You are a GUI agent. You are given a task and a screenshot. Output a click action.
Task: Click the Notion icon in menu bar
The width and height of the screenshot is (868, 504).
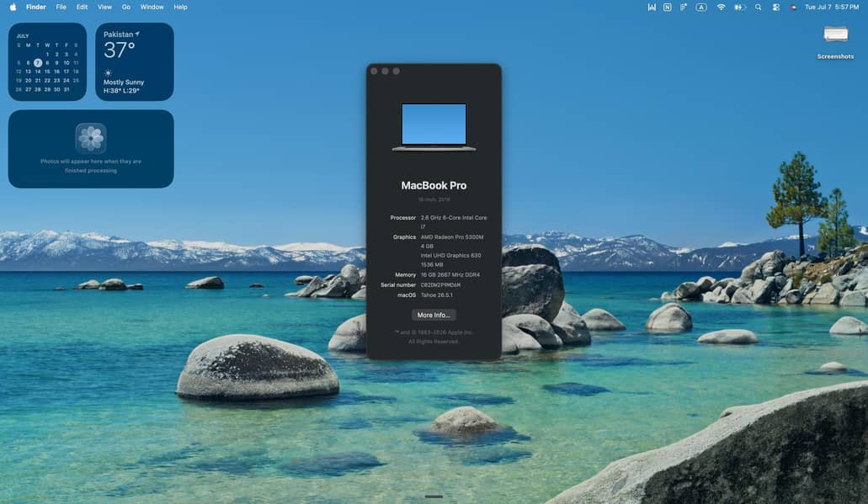(x=667, y=8)
